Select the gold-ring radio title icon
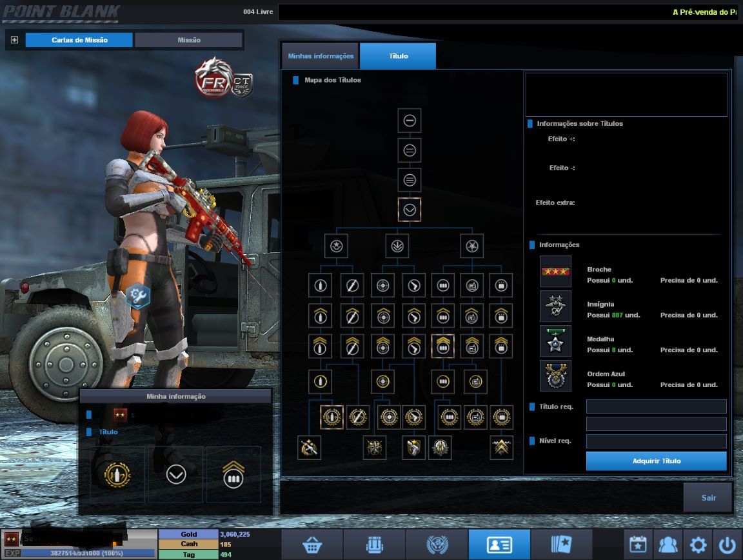The width and height of the screenshot is (743, 560). pos(475,381)
